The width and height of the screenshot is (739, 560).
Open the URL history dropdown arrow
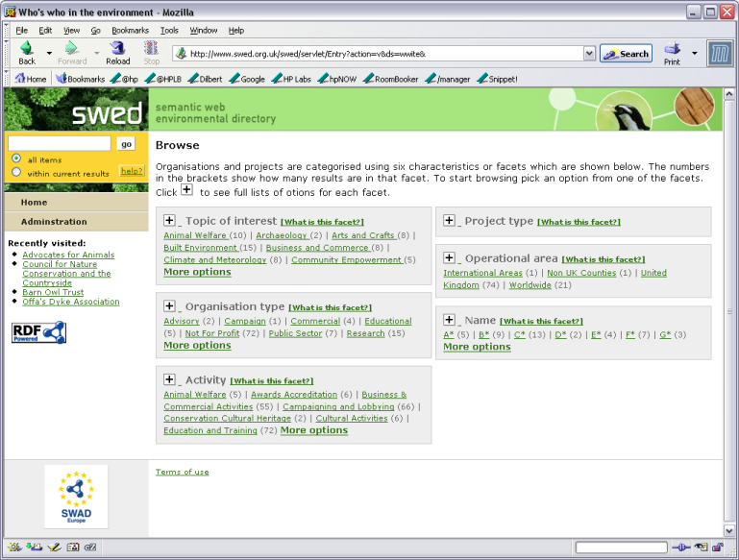coord(590,54)
